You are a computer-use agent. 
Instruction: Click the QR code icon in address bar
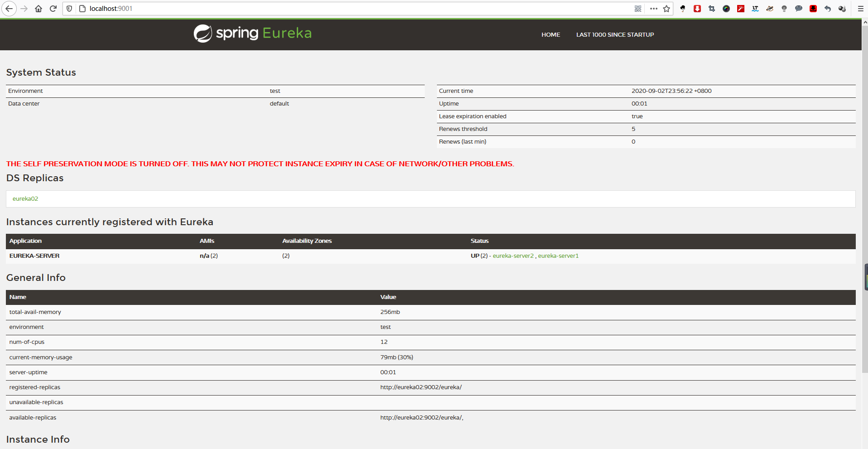638,9
